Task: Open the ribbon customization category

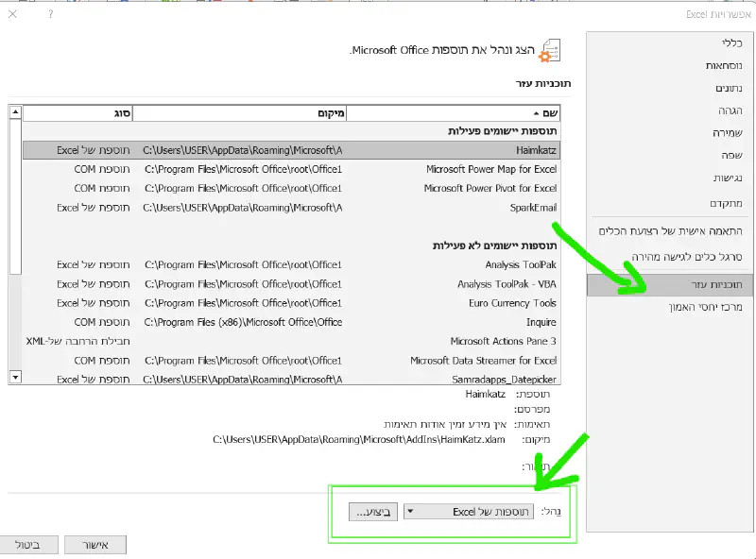Action: (x=670, y=231)
